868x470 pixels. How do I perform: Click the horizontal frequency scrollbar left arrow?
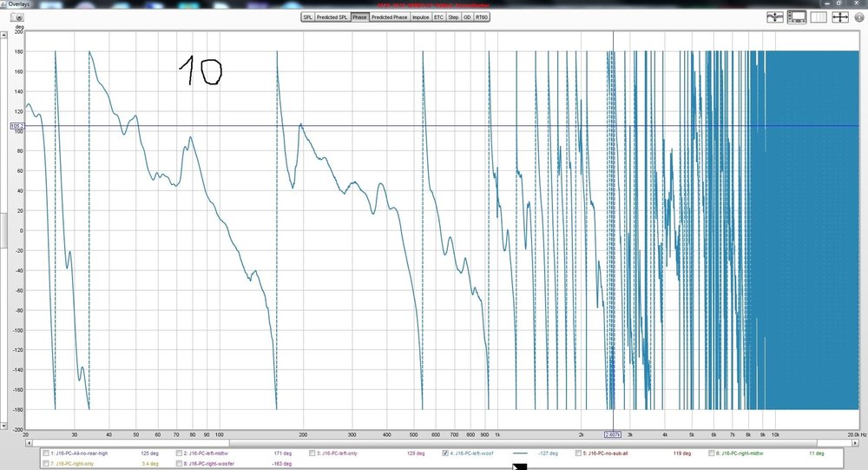click(29, 443)
